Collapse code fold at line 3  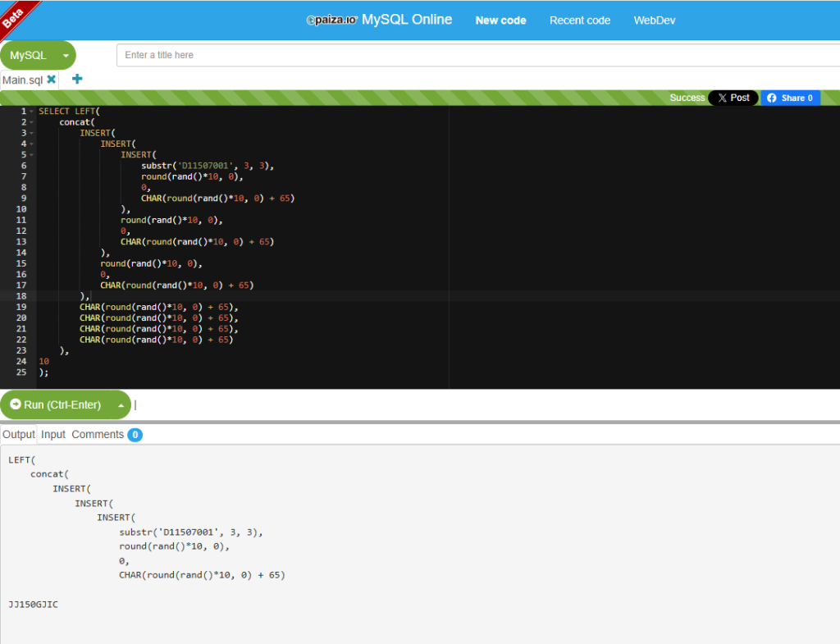point(32,133)
